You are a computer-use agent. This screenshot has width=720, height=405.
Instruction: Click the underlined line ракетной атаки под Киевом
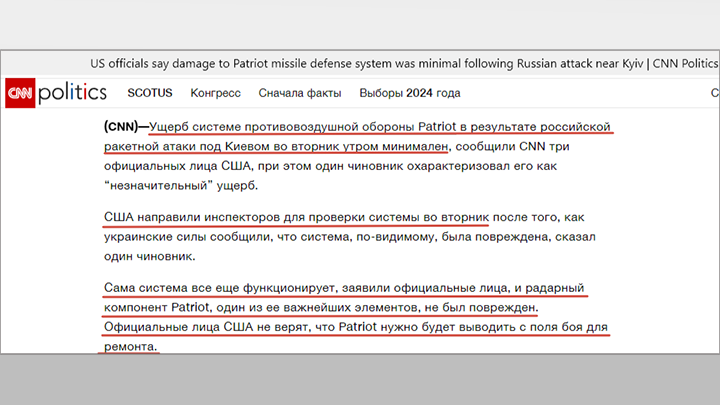(x=276, y=146)
